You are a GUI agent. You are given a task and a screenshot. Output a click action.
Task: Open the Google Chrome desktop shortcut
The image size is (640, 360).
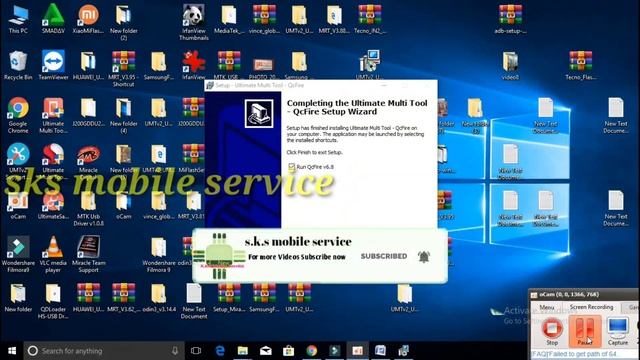[18, 115]
